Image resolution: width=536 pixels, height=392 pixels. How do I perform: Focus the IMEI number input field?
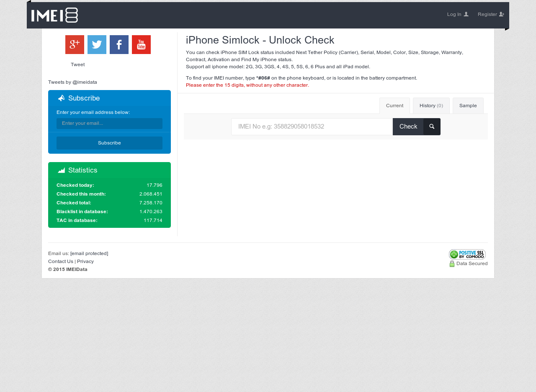(312, 126)
